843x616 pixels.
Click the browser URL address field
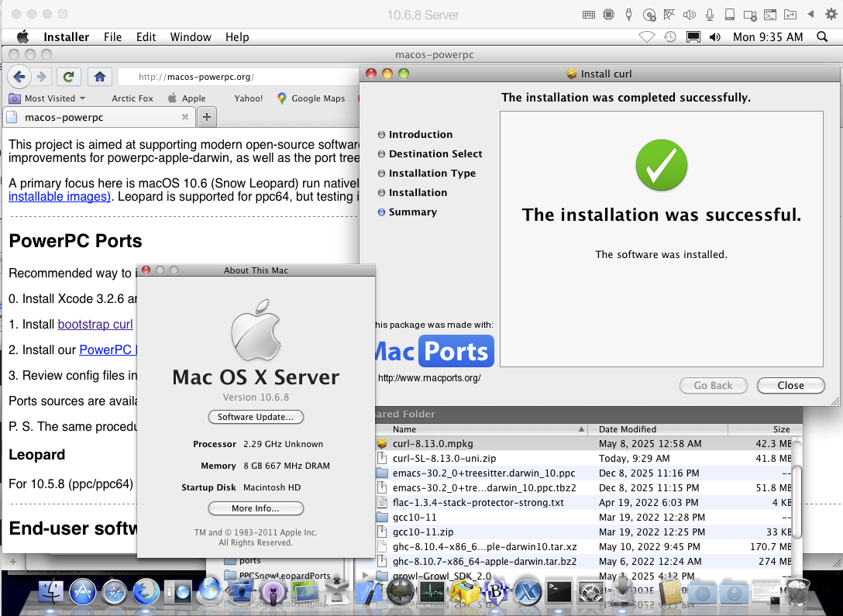coord(239,77)
